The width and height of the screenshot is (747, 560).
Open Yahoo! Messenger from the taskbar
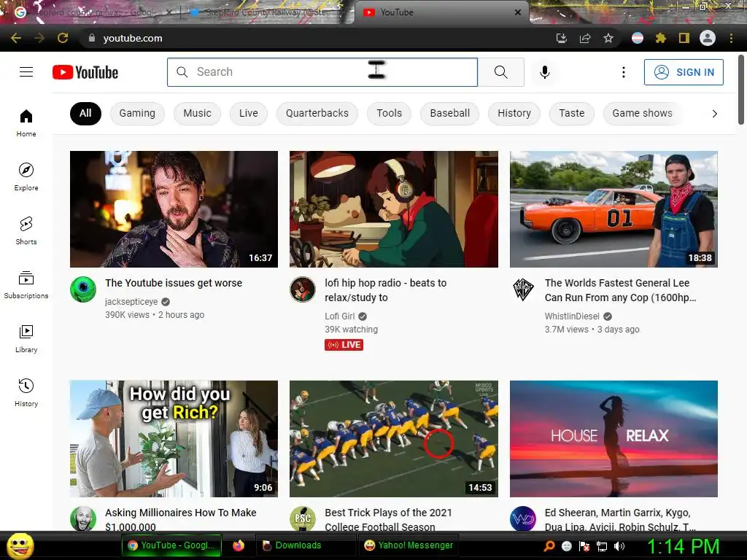pyautogui.click(x=409, y=545)
